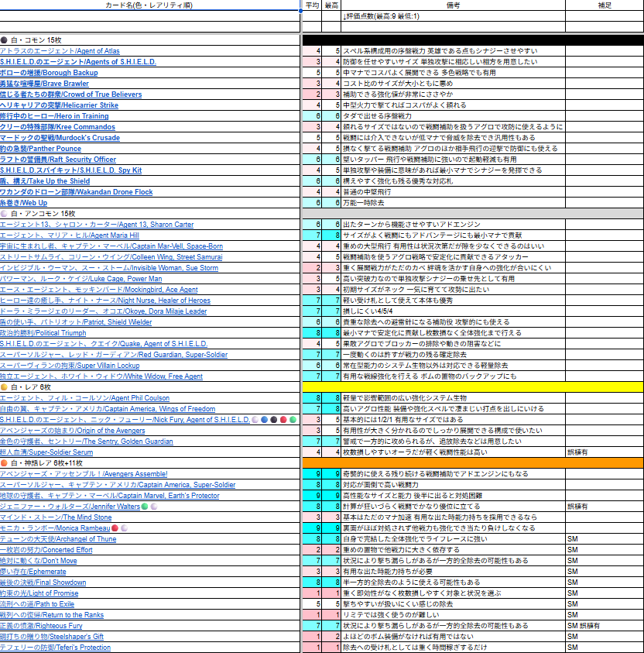Open Captain America, Wings of Freedom link
Image resolution: width=644 pixels, height=653 pixels.
point(108,408)
